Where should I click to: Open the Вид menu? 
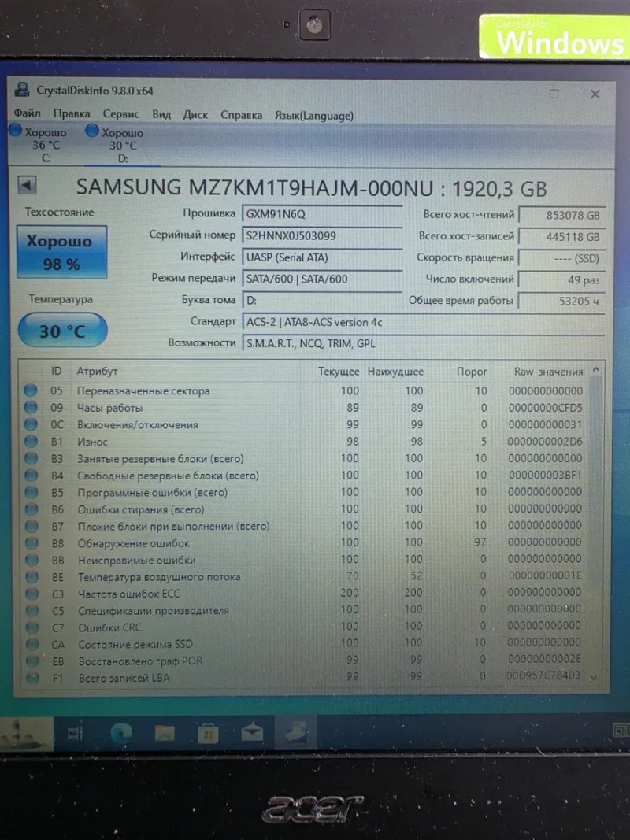point(161,115)
